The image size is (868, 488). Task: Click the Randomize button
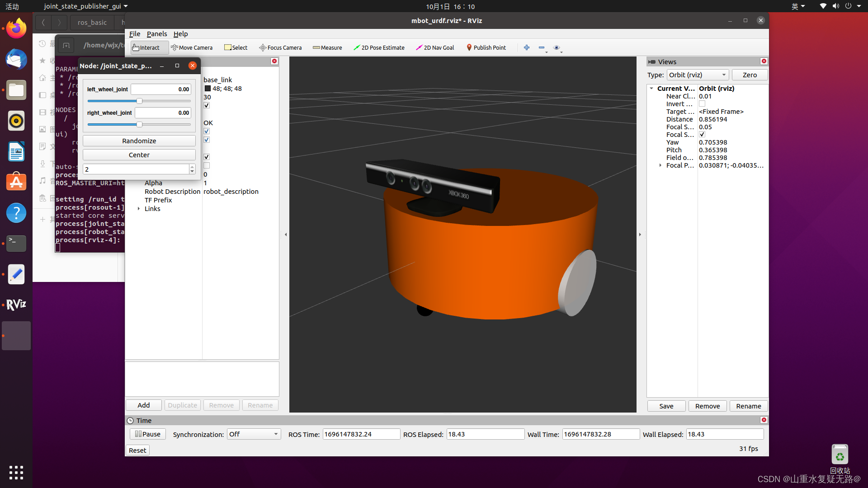point(139,141)
